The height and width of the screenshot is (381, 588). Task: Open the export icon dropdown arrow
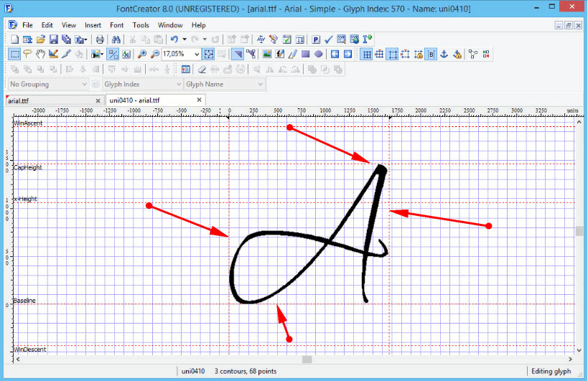tap(86, 39)
